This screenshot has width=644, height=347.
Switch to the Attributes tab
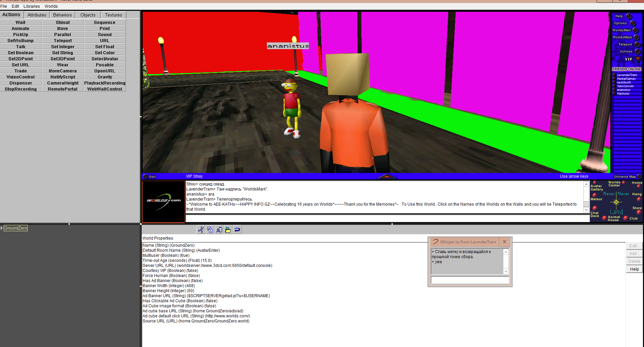[37, 15]
